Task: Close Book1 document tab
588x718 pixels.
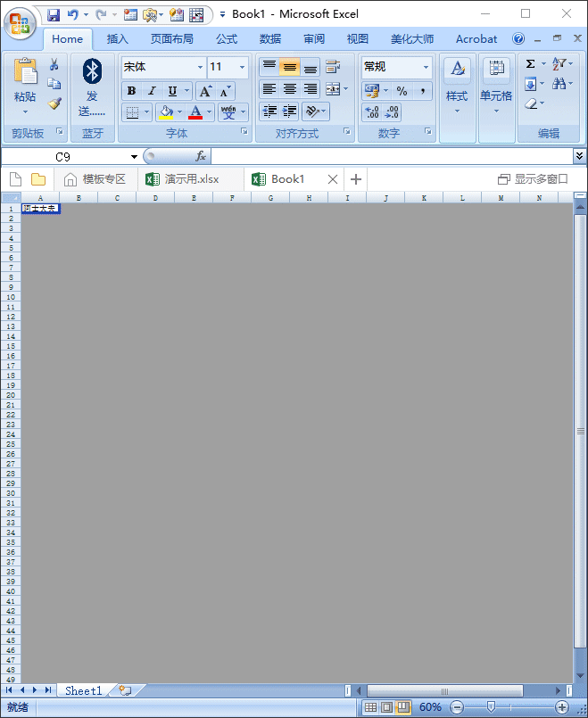Action: 333,179
